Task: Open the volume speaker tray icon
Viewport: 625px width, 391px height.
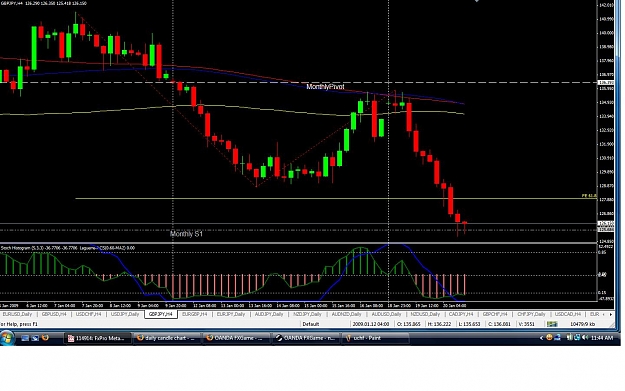Action: tap(585, 338)
